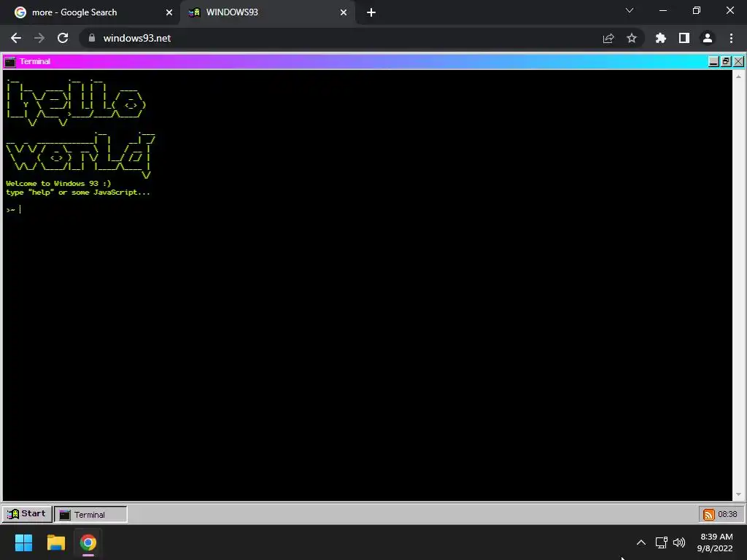Open the Windows 11 Start button
This screenshot has width=747, height=560.
[x=23, y=542]
